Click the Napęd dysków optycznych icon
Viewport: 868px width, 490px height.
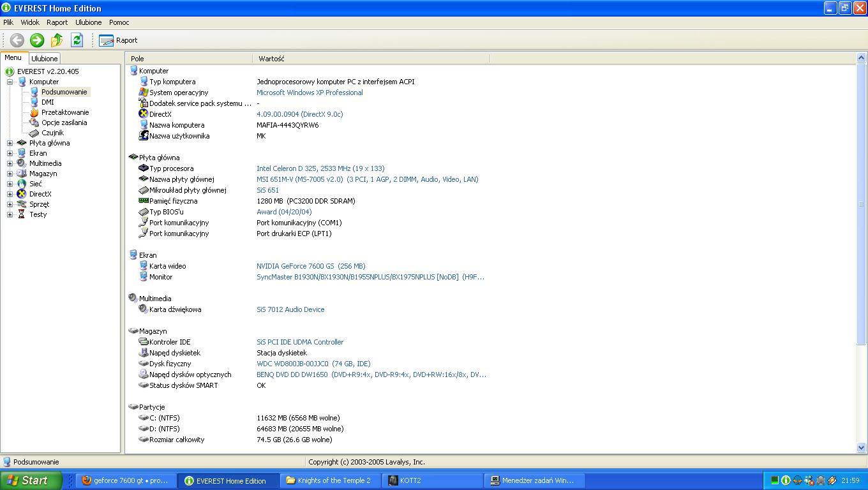144,375
